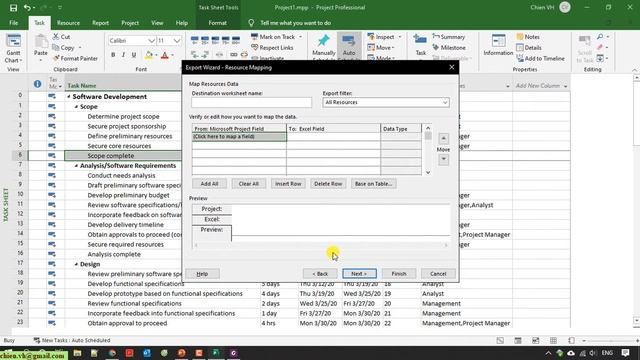Screen dimensions: 640x360
Task: Click the 'Click here to map a field' cell
Action: click(239, 137)
